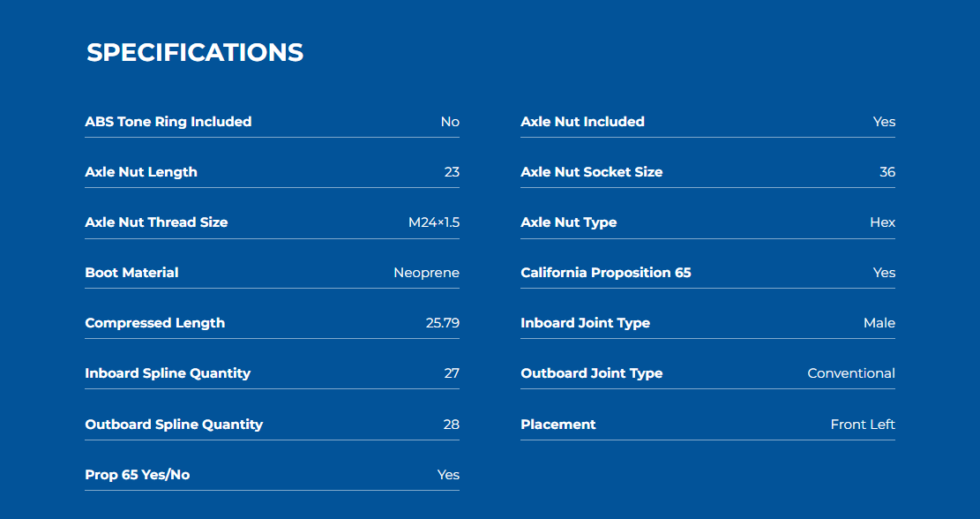Click the SPECIFICATIONS heading
The image size is (980, 519).
(x=195, y=53)
